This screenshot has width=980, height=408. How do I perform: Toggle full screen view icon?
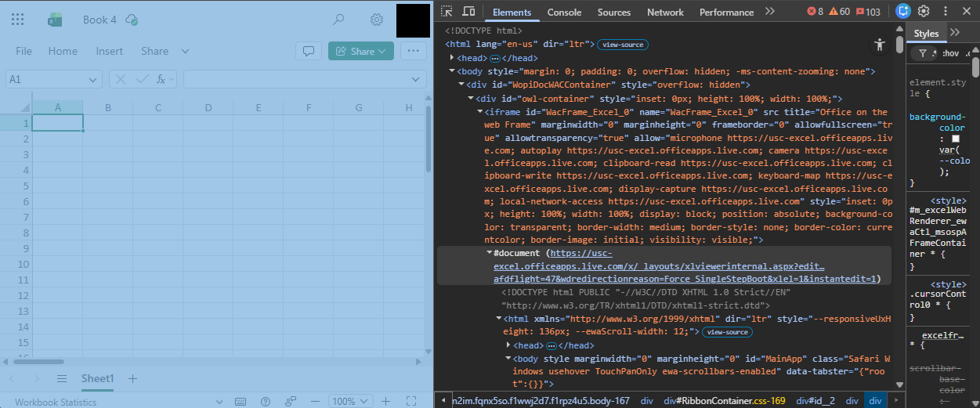411,401
